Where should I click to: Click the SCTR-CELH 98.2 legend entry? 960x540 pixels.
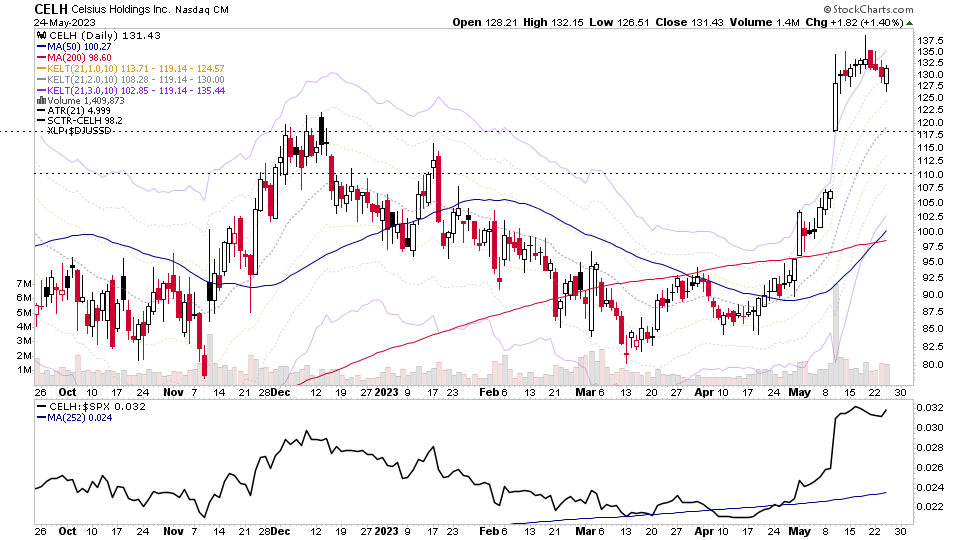(x=84, y=121)
